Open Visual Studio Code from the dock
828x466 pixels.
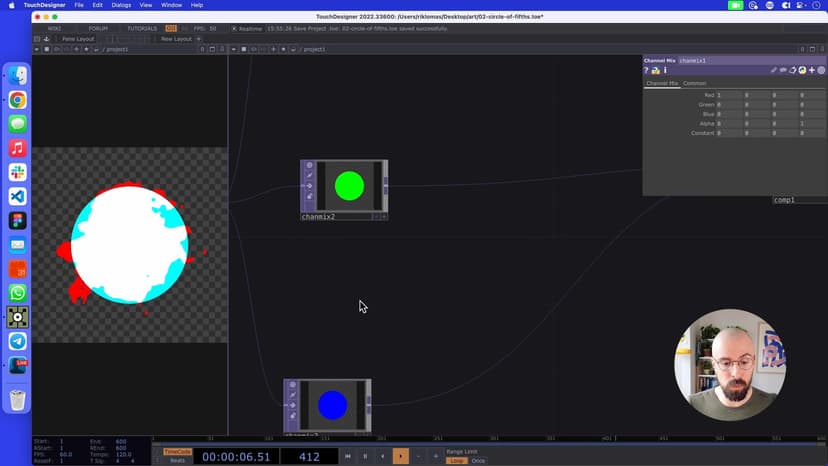(17, 197)
